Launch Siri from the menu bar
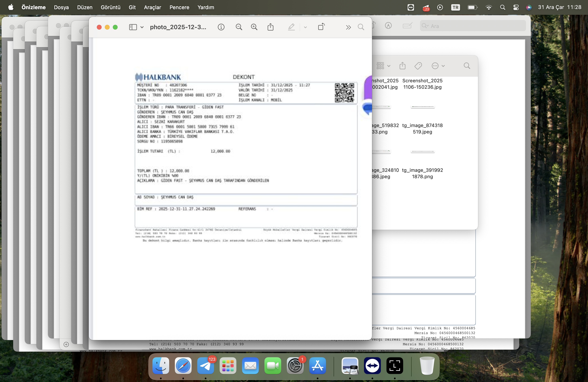588x382 pixels. tap(529, 7)
